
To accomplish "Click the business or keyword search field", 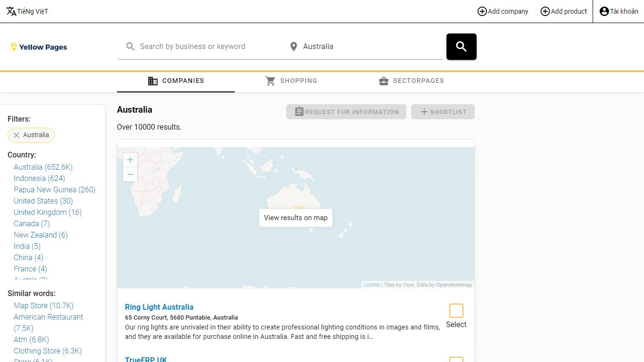I will pyautogui.click(x=200, y=47).
